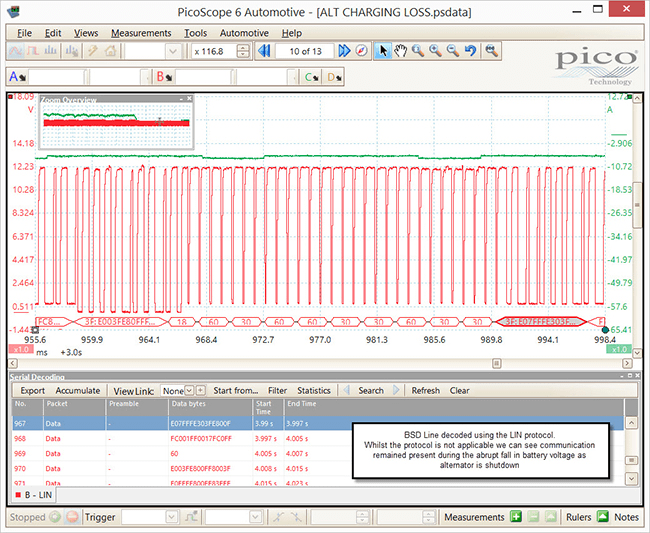Switch to Spectrum Mode icon
This screenshot has height=533, width=650.
tap(50, 51)
